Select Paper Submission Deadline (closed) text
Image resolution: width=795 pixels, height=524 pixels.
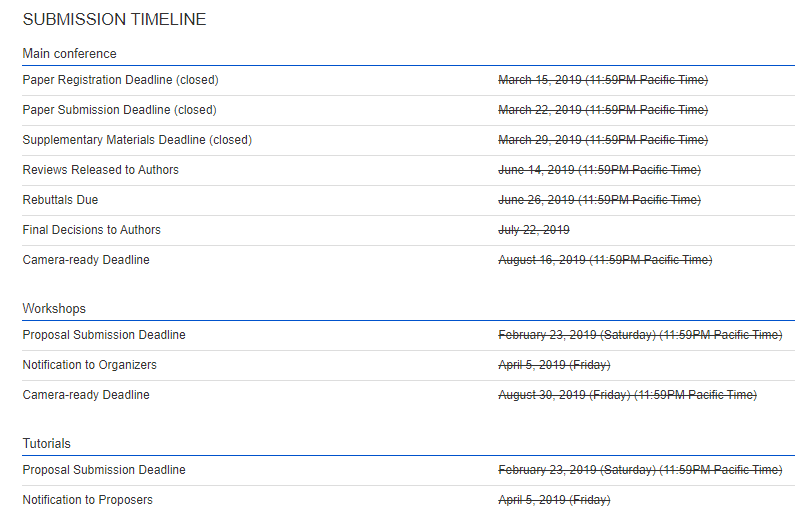[120, 110]
